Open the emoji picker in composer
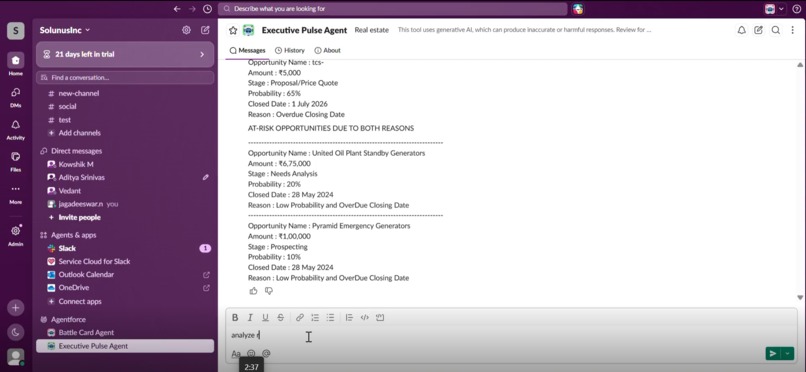806x372 pixels. [251, 354]
